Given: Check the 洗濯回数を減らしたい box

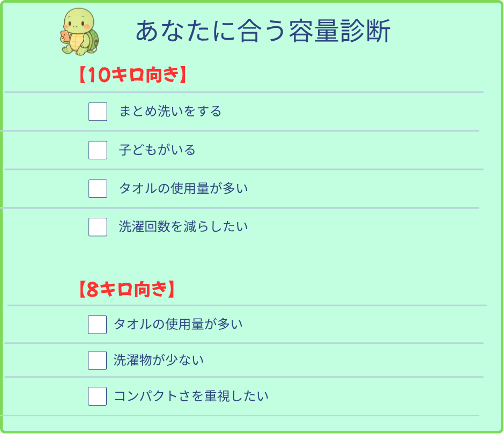Looking at the screenshot, I should point(98,227).
